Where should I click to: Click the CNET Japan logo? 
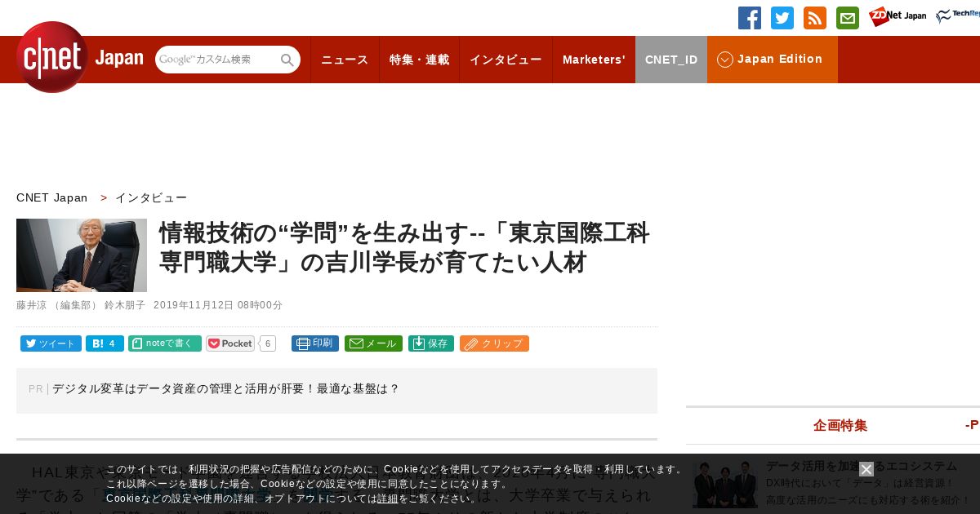pos(79,58)
